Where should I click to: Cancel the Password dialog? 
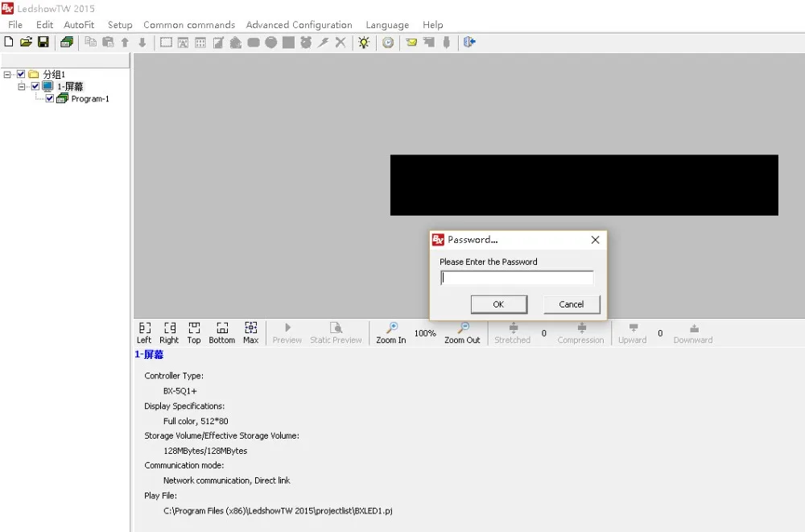point(572,304)
